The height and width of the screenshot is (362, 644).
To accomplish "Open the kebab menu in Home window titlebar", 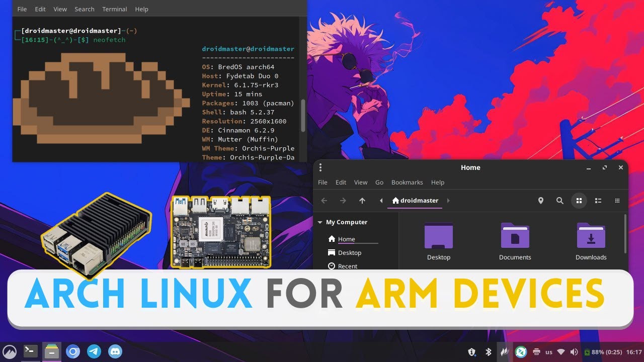I will (320, 167).
